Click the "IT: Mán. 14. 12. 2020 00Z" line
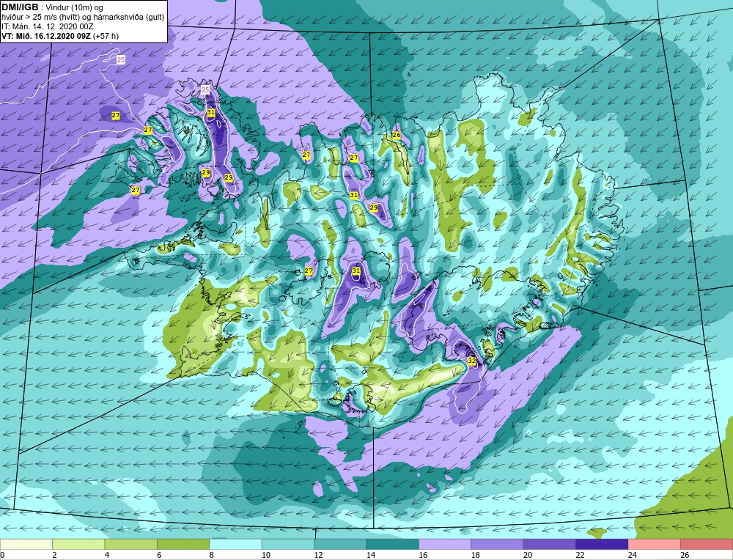The width and height of the screenshot is (733, 560). (x=47, y=26)
